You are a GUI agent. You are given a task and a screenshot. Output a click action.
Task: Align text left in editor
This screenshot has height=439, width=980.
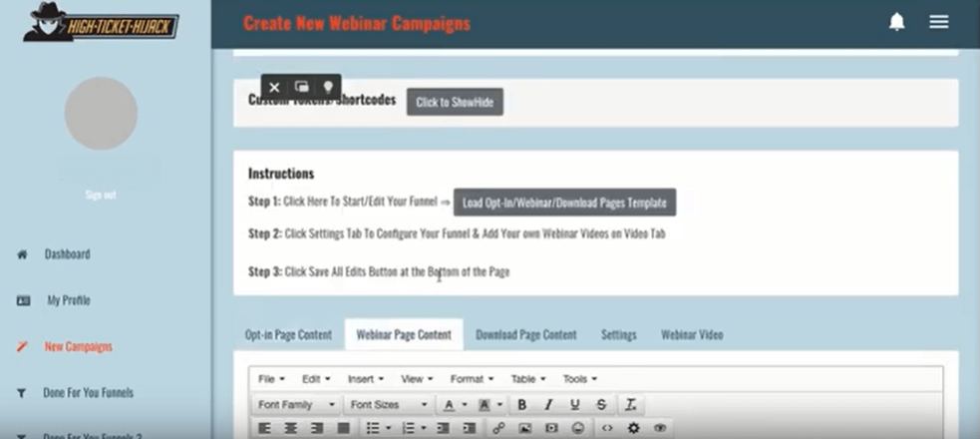(264, 428)
